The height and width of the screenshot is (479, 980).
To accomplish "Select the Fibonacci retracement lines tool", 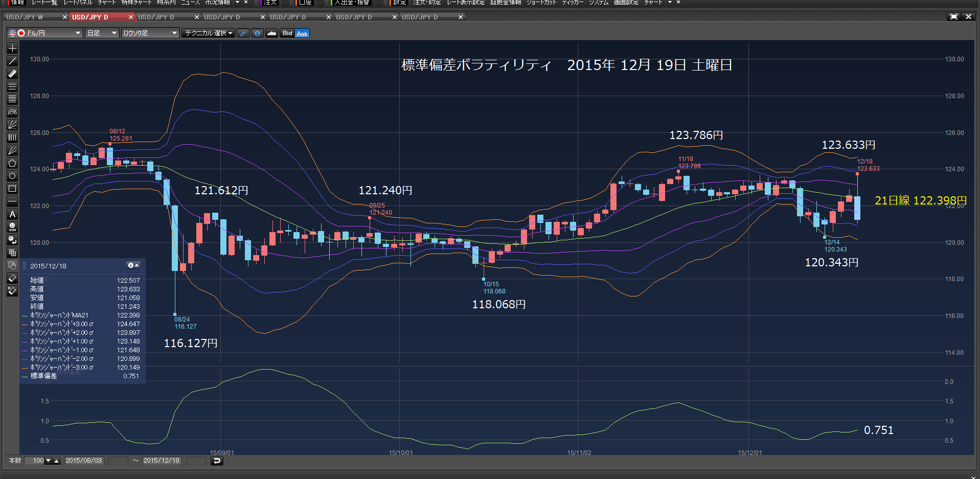I will [x=12, y=86].
